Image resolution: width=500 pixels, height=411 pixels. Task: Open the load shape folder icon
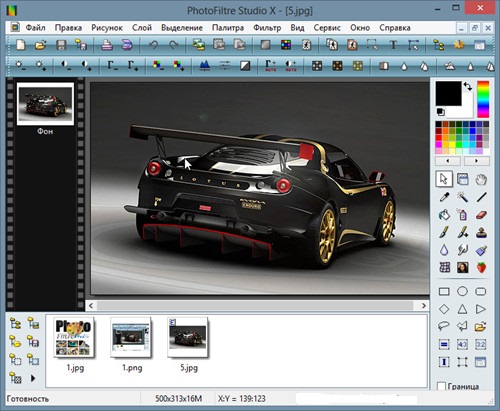tap(481, 326)
